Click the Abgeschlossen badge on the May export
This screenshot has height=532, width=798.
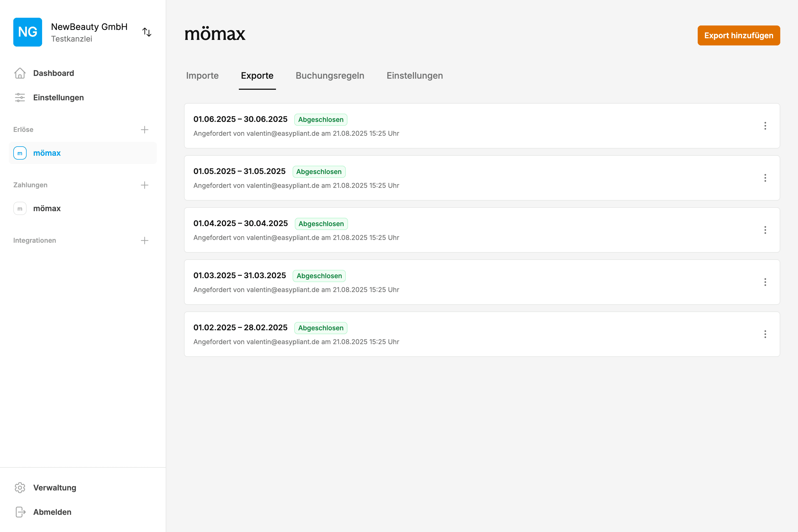coord(319,172)
